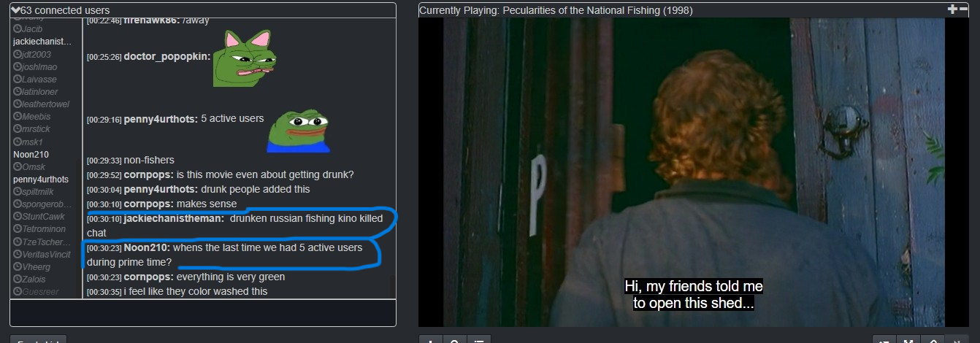Click the [00:30:04] timestamp in chat
Viewport: 980px width, 343px height.
(104, 190)
